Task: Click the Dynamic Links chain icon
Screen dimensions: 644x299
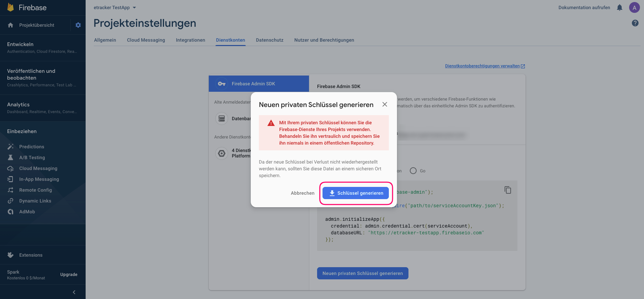Action: click(10, 201)
